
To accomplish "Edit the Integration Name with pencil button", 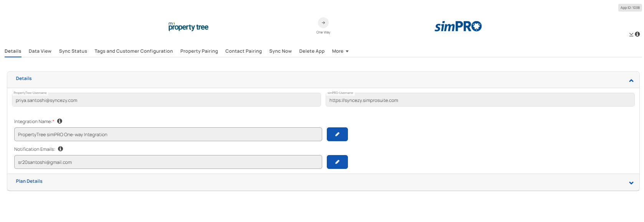I will (x=337, y=134).
